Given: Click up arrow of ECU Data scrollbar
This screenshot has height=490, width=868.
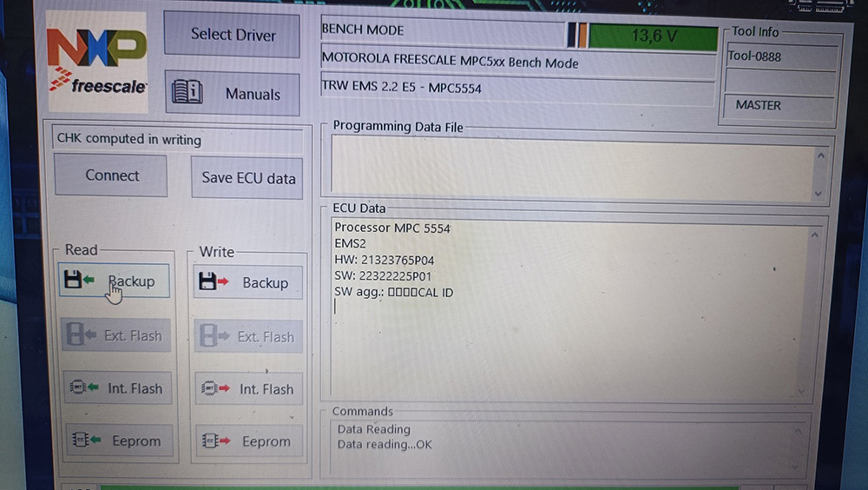Looking at the screenshot, I should click(814, 235).
